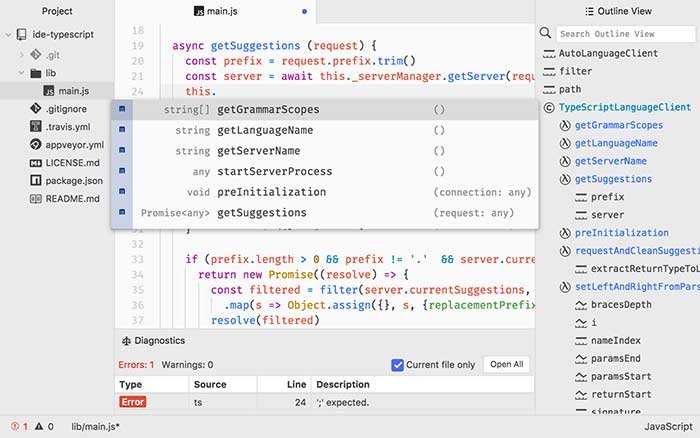Click the warning triangle icon in status bar
This screenshot has width=700, height=438.
coord(39,426)
